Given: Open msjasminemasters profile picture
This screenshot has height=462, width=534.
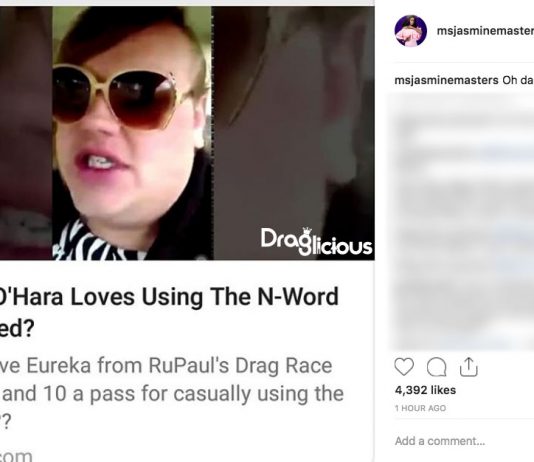Looking at the screenshot, I should 410,31.
